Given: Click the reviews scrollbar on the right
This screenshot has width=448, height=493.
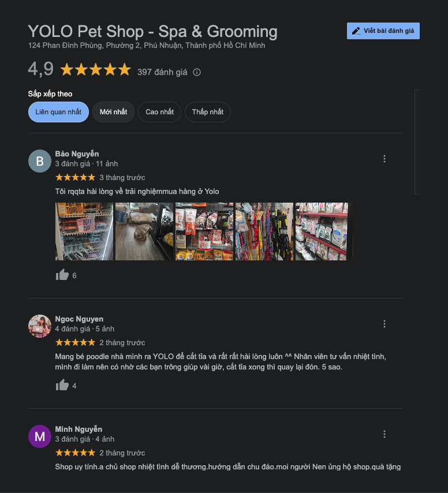Looking at the screenshot, I should click(417, 142).
